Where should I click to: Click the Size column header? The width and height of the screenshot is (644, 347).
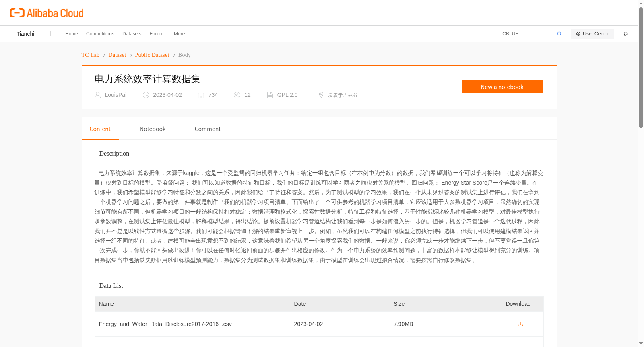[x=399, y=304]
